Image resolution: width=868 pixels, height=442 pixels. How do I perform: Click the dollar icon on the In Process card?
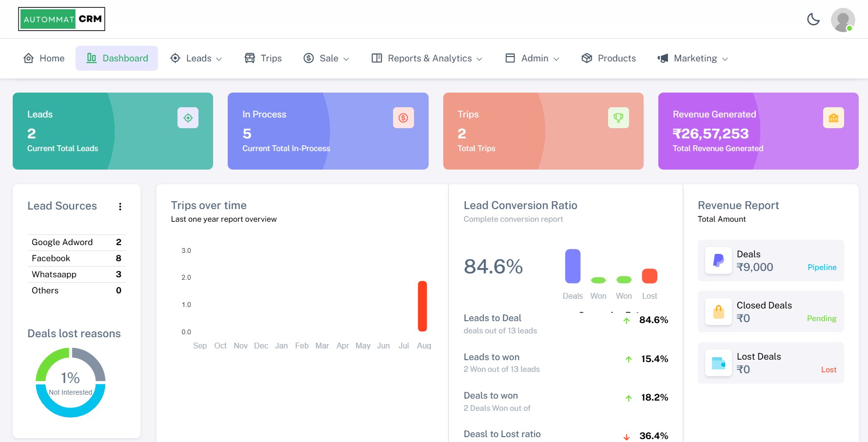pos(403,117)
